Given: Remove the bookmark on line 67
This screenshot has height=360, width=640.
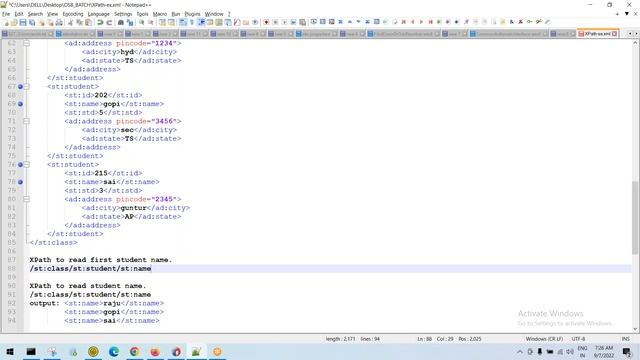Looking at the screenshot, I should [20, 87].
